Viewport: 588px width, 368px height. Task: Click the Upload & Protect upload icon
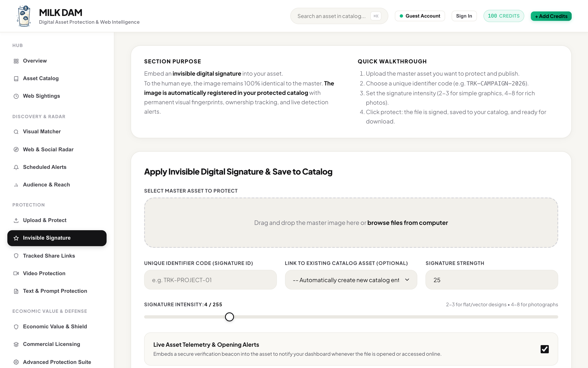16,220
